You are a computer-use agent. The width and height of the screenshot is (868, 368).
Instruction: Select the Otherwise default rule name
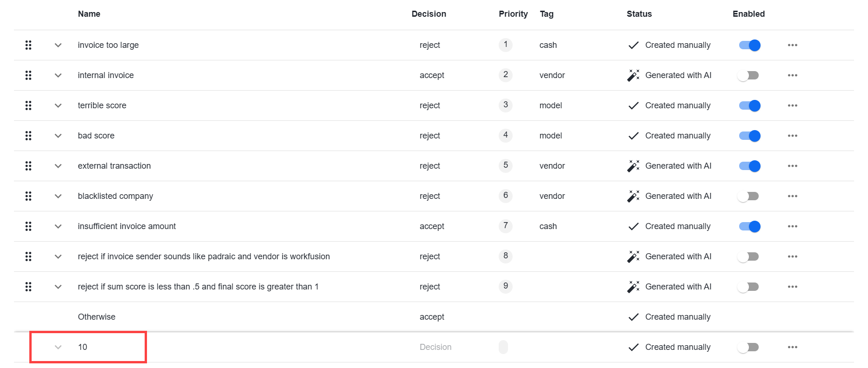(97, 317)
